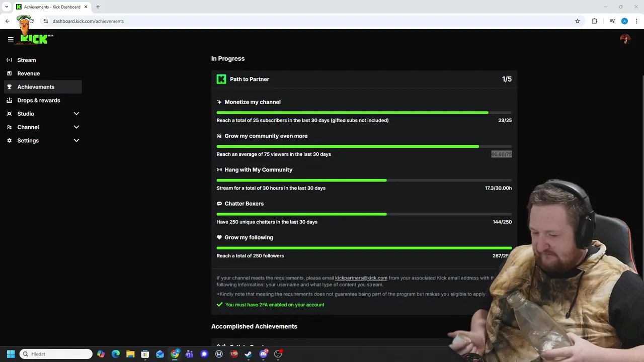Open File Explorer from the taskbar

coord(130,354)
